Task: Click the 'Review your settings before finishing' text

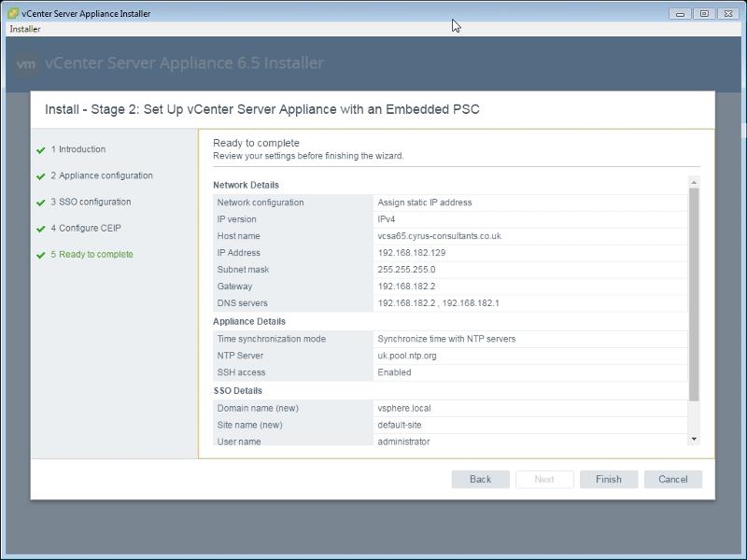Action: [308, 156]
